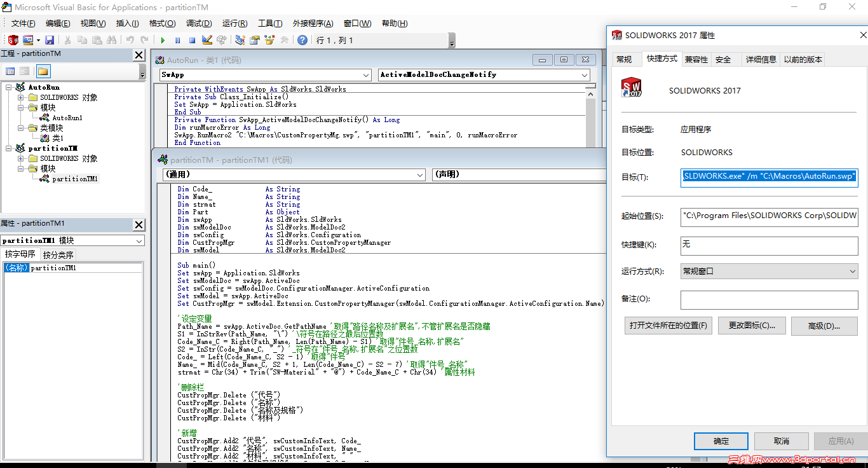The width and height of the screenshot is (868, 468).
Task: Switch to 常规 tab in properties dialog
Action: tap(624, 60)
